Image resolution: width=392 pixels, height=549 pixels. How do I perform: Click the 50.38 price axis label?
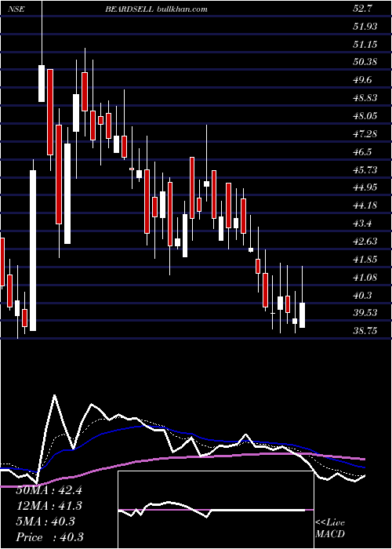click(365, 62)
